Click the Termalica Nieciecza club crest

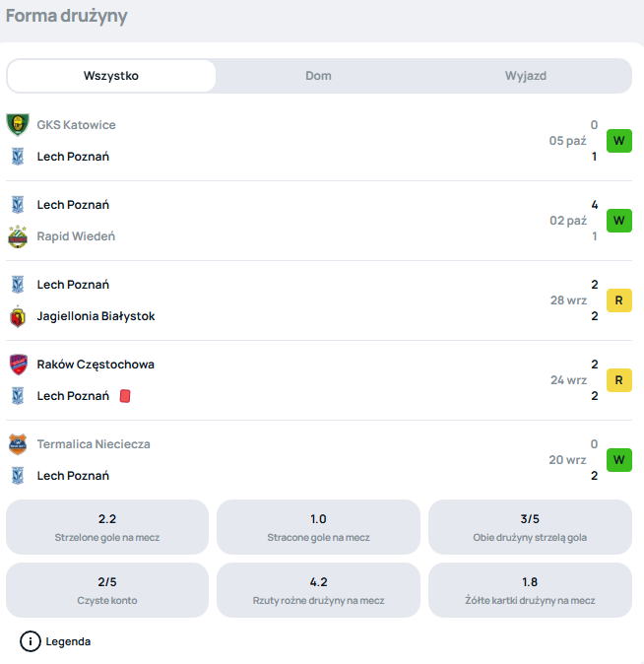coord(17,444)
